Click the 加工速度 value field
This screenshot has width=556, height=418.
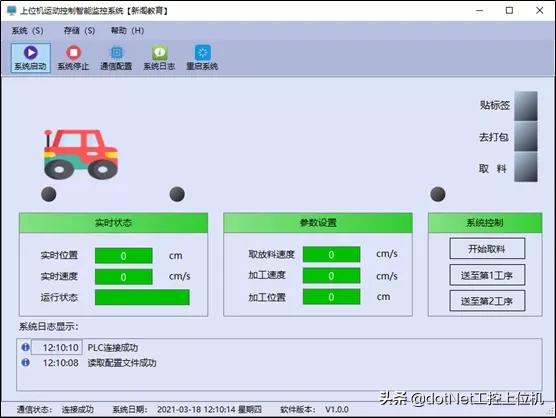tap(331, 275)
